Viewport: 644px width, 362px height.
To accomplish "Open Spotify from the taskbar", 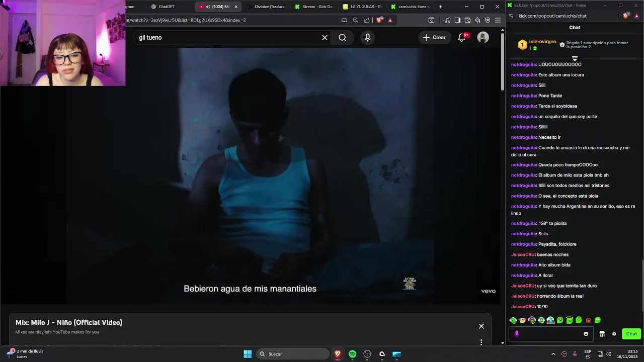I will point(352,354).
